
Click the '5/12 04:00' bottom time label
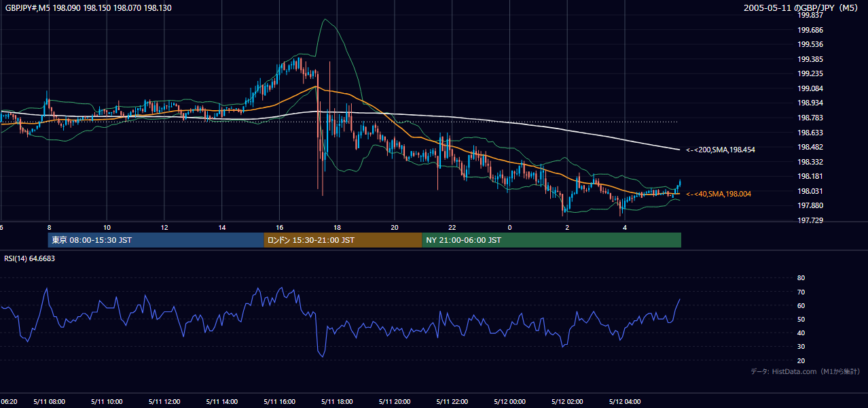(625, 402)
